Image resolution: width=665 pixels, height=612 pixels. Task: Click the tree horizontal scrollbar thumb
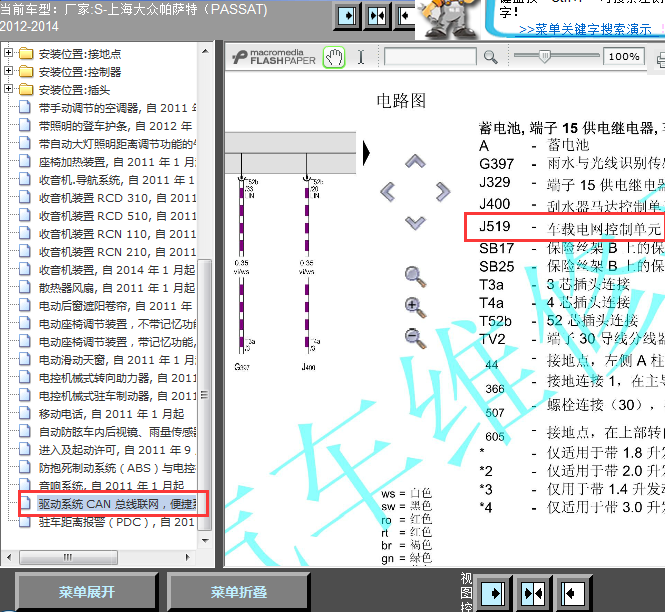(68, 557)
